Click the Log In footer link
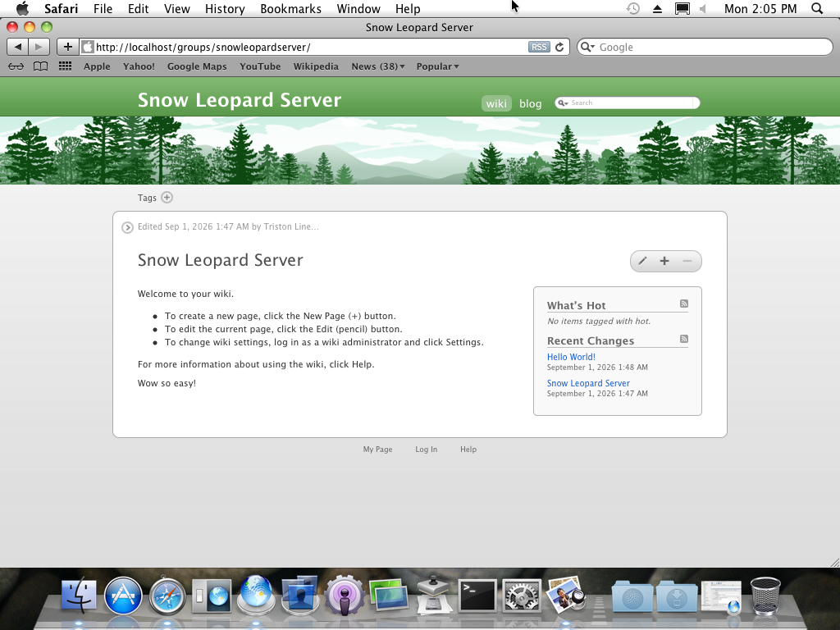This screenshot has width=840, height=630. (427, 450)
